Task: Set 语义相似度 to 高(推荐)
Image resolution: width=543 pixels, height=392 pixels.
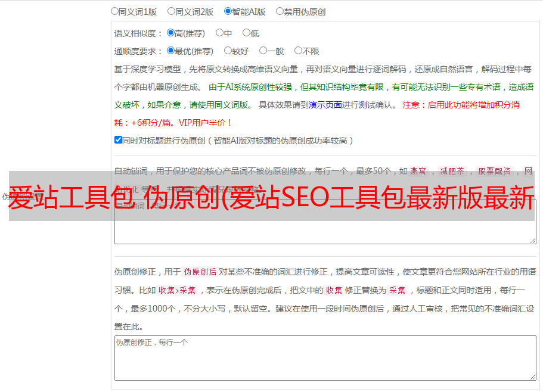Action: point(170,33)
